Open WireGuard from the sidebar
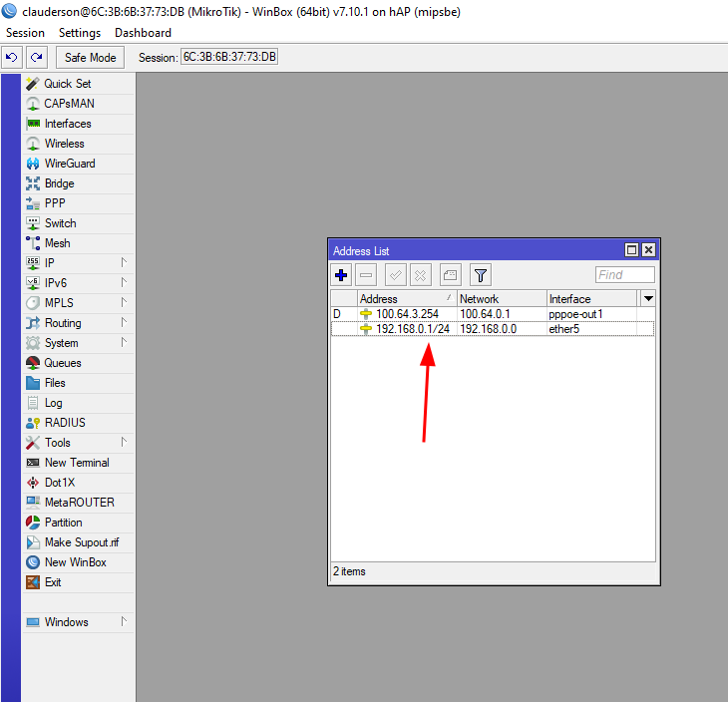 point(70,164)
